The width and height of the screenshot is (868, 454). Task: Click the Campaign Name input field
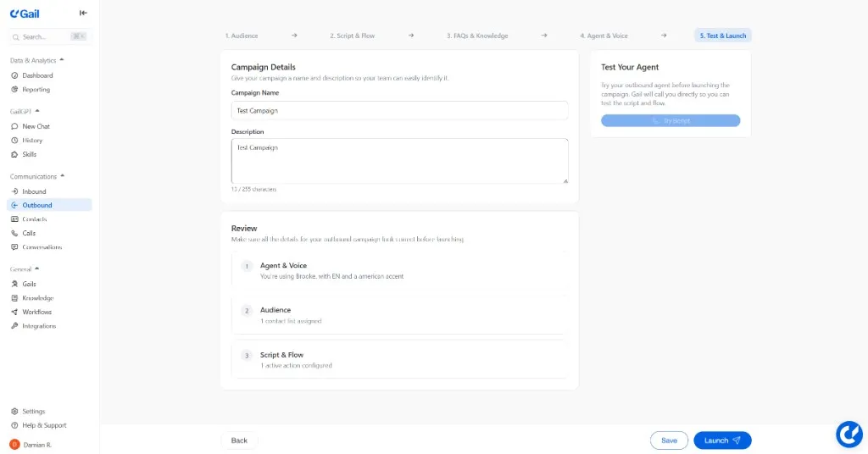click(400, 111)
